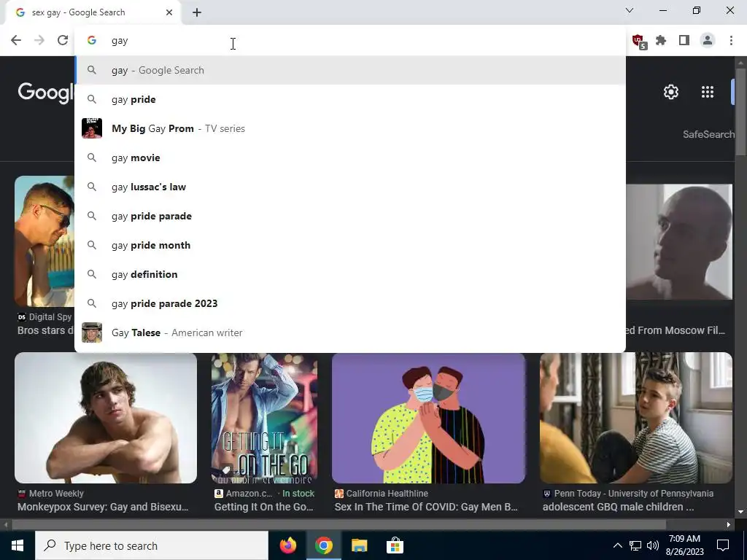Go back using the browser back arrow
This screenshot has width=747, height=560.
(x=16, y=41)
